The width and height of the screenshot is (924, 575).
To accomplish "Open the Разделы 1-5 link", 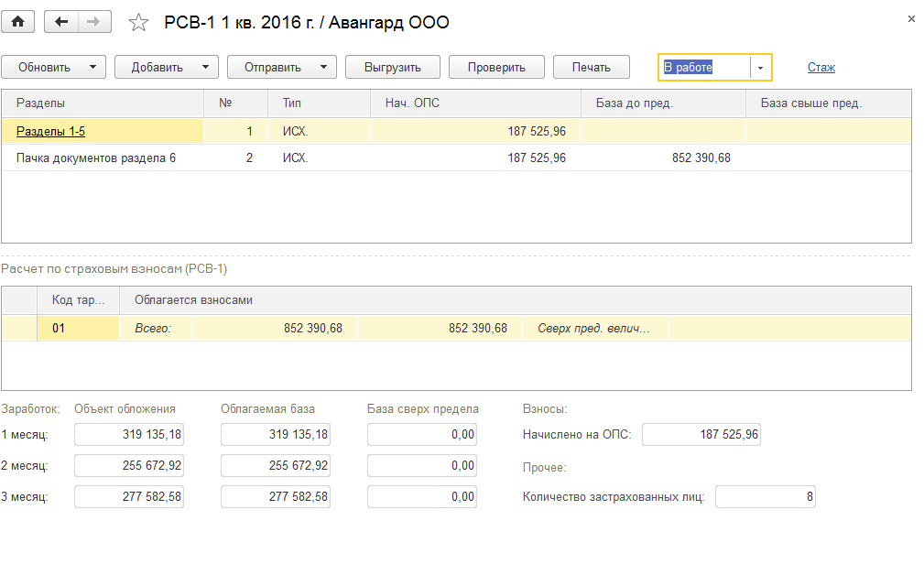I will 51,131.
